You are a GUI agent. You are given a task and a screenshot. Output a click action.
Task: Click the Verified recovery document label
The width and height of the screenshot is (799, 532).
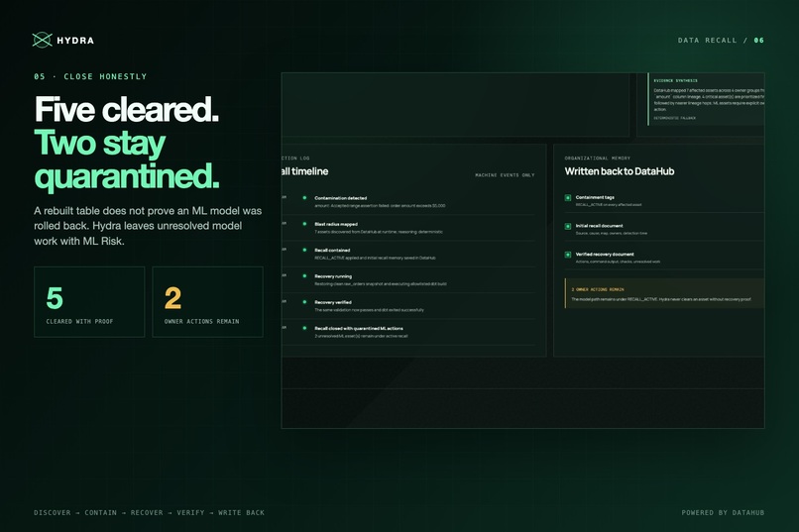click(x=605, y=254)
